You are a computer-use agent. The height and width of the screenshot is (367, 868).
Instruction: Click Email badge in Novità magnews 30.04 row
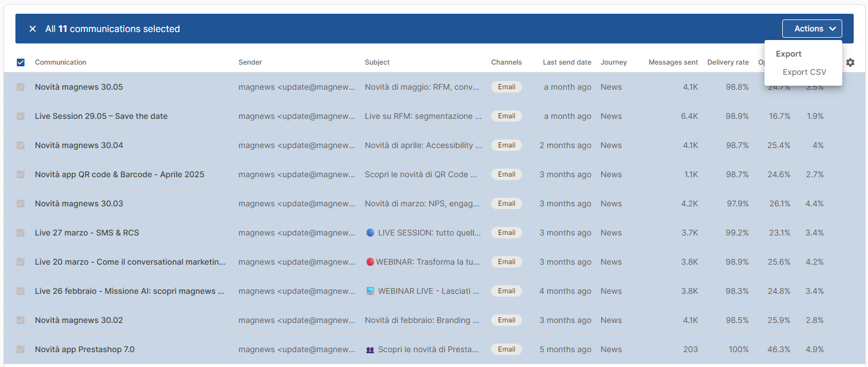pyautogui.click(x=507, y=145)
